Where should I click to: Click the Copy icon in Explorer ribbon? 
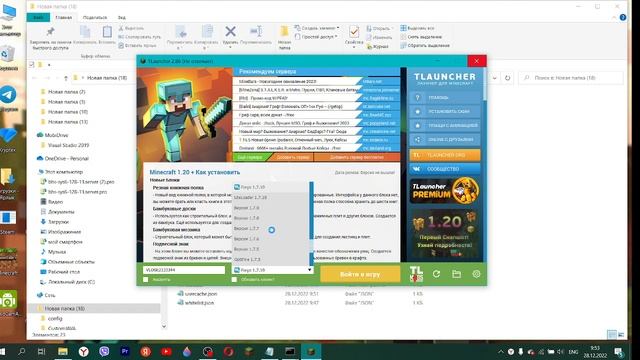point(85,32)
